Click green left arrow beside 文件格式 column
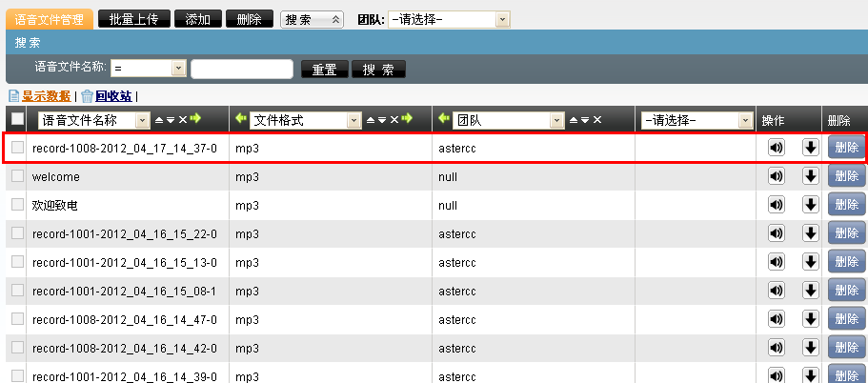This screenshot has height=383, width=868. pos(240,119)
